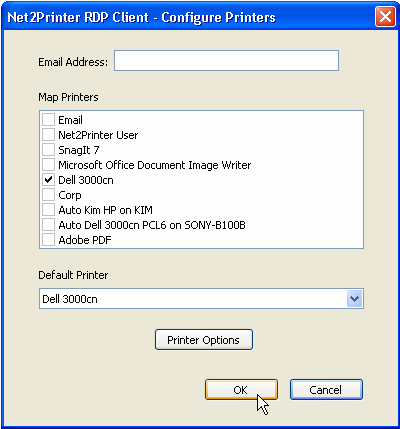Select the 'Adobe PDF' list text

[x=85, y=240]
